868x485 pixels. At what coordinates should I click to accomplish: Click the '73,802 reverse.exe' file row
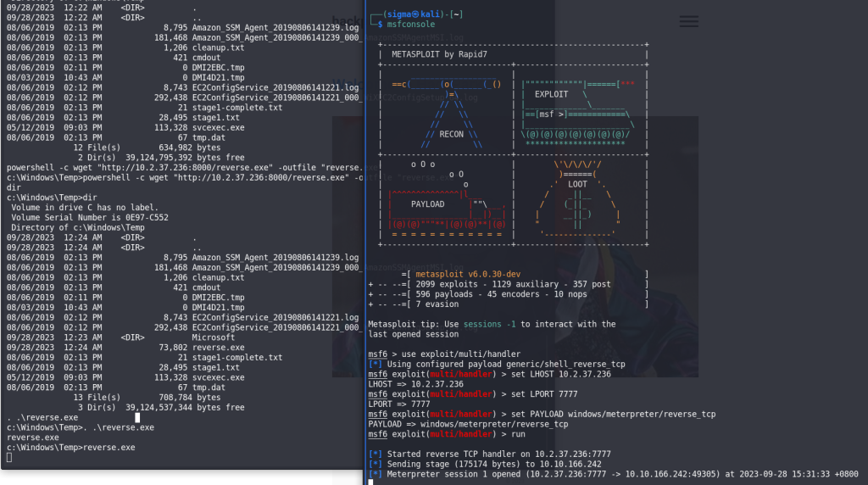(x=125, y=347)
